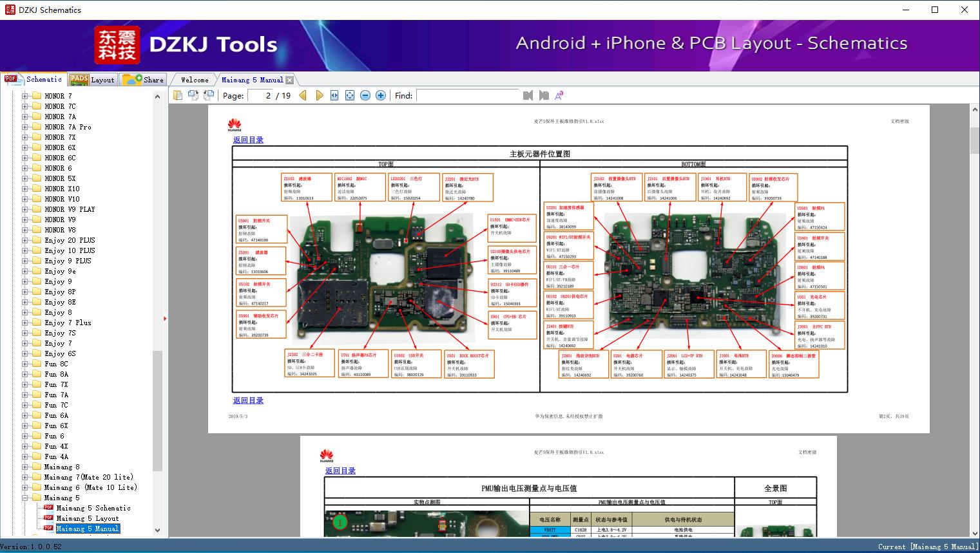Go to the previous page with left arrow
Viewport: 980px width, 553px height.
tap(303, 95)
